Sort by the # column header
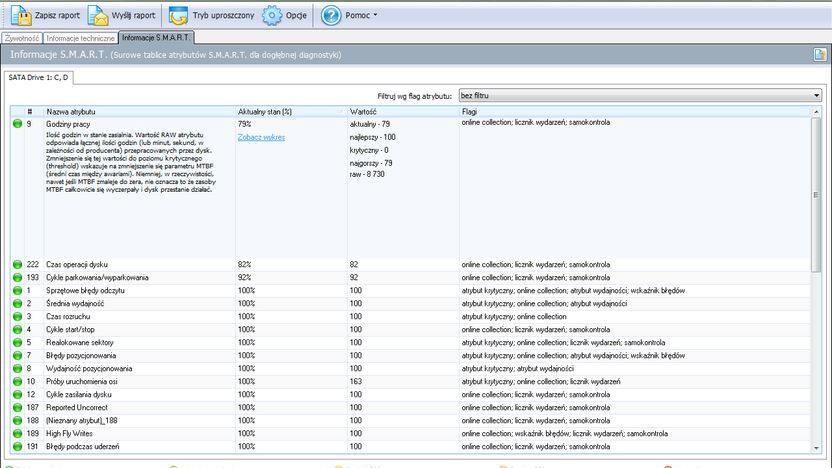The image size is (832, 468). 34,111
